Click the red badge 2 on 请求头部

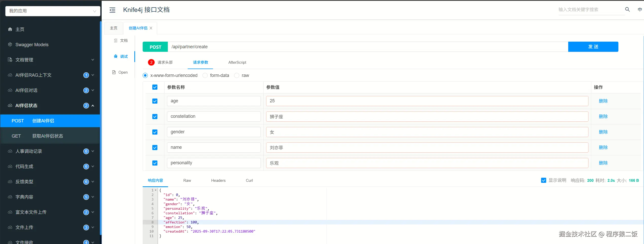click(x=151, y=62)
